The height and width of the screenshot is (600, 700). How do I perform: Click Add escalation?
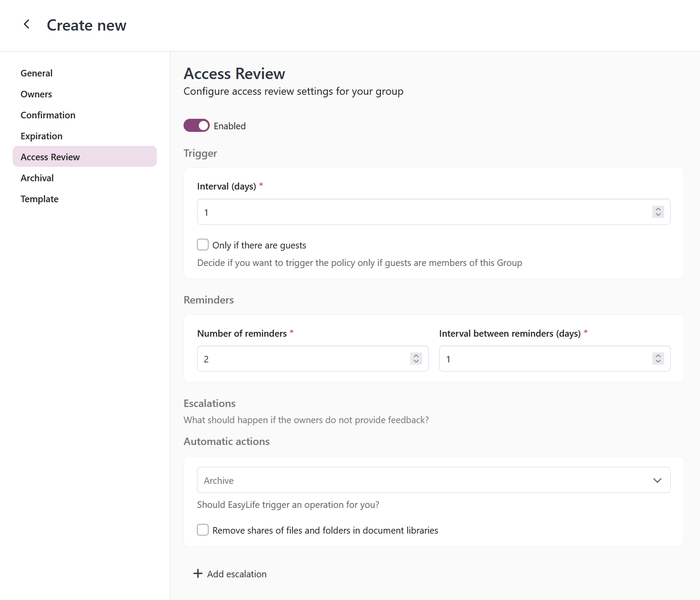click(x=236, y=573)
